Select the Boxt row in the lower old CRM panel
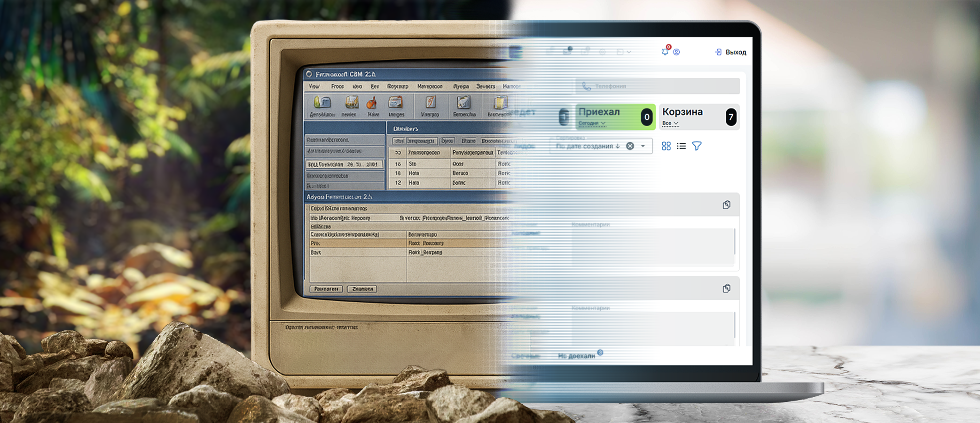The width and height of the screenshot is (980, 423). click(x=409, y=252)
